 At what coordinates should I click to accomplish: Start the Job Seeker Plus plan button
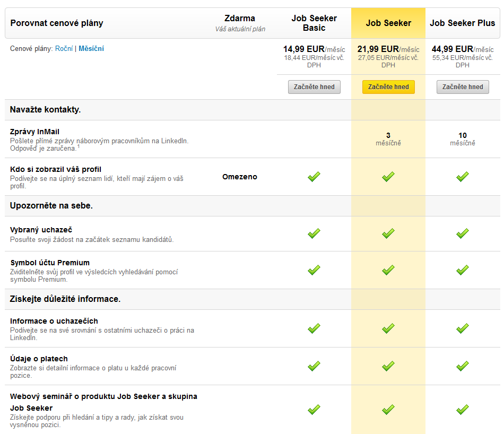click(x=463, y=87)
